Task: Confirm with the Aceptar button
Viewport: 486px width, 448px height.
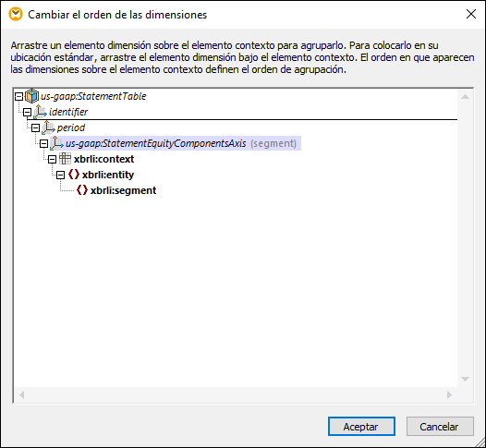Action: [361, 427]
